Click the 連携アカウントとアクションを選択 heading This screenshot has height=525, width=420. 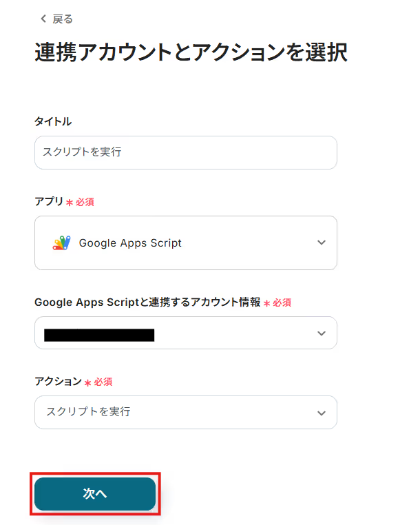coord(191,53)
